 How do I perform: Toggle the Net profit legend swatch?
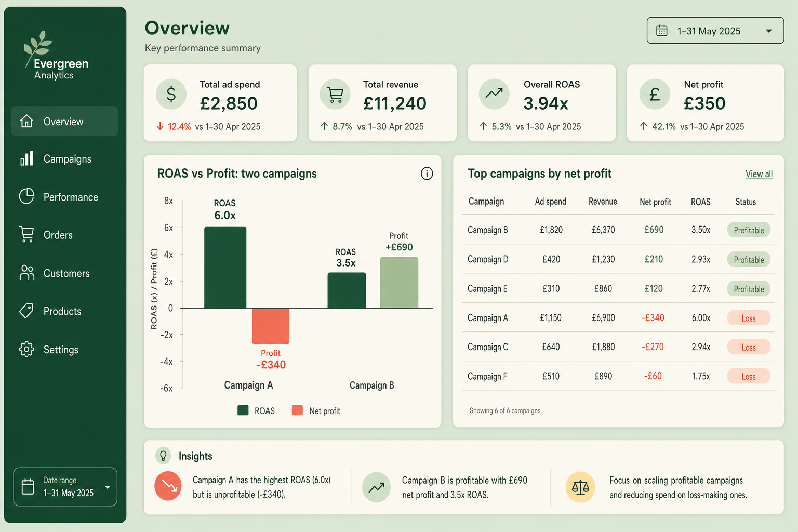pos(297,410)
